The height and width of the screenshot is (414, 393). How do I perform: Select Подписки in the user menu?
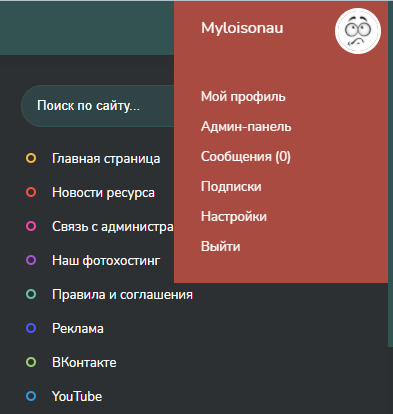point(231,187)
